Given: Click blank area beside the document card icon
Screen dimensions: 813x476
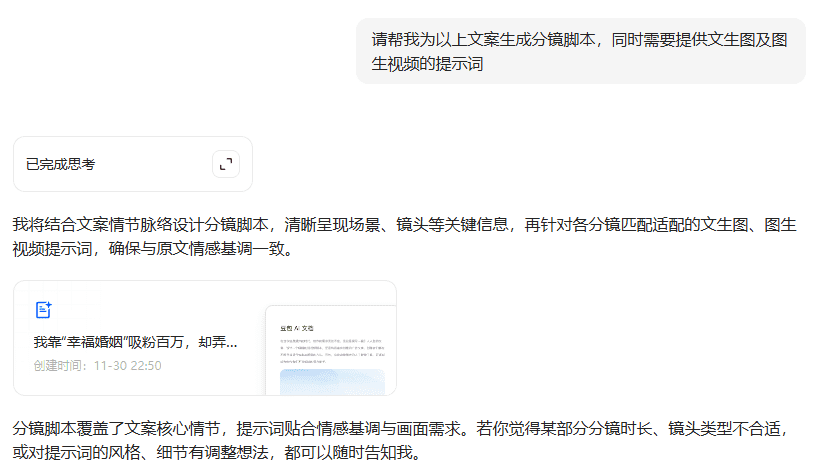Looking at the screenshot, I should [x=150, y=310].
